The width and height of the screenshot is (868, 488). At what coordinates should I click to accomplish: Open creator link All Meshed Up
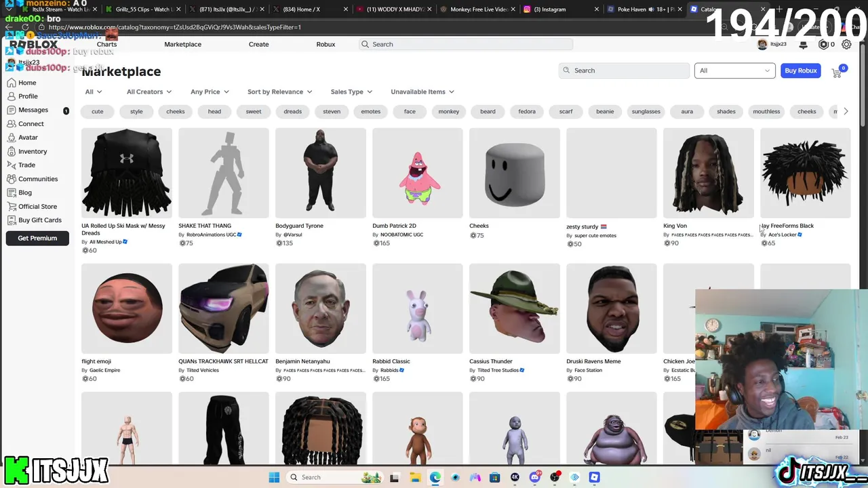pyautogui.click(x=106, y=242)
